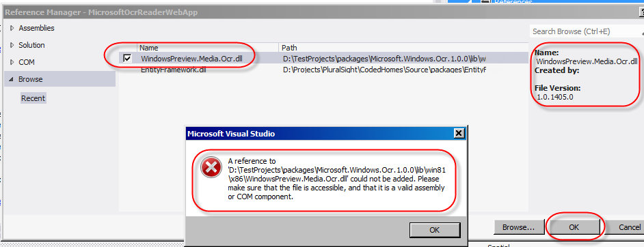Close the Microsoft Visual Studio error dialog
Screen dimensions: 644x247
(x=458, y=134)
